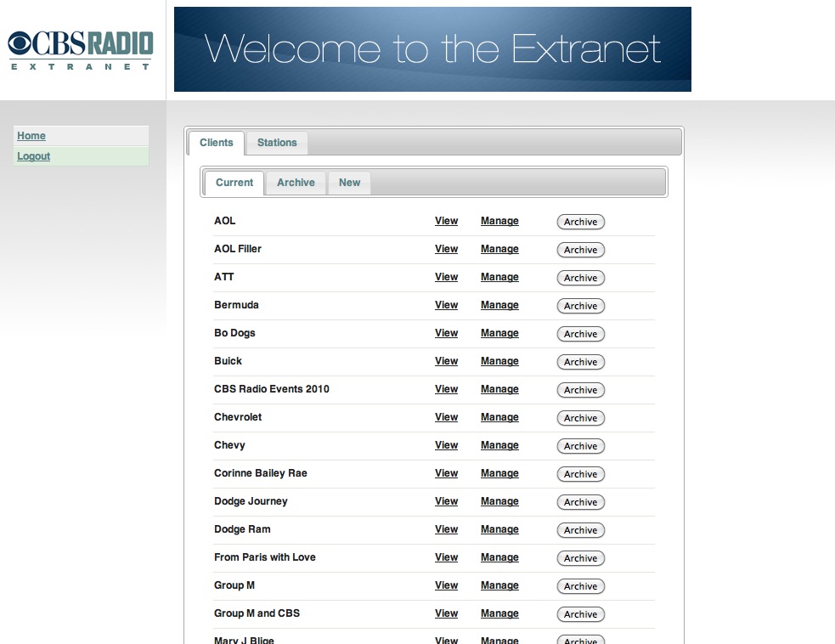Click the Welcome to the Extranet banner

pyautogui.click(x=432, y=48)
